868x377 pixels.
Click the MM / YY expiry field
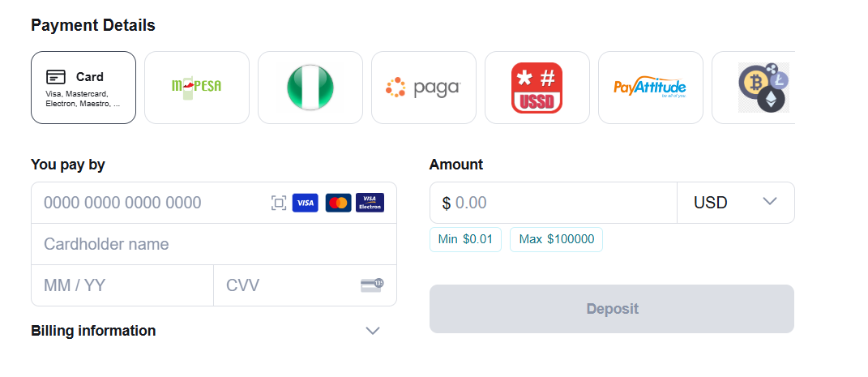[122, 285]
